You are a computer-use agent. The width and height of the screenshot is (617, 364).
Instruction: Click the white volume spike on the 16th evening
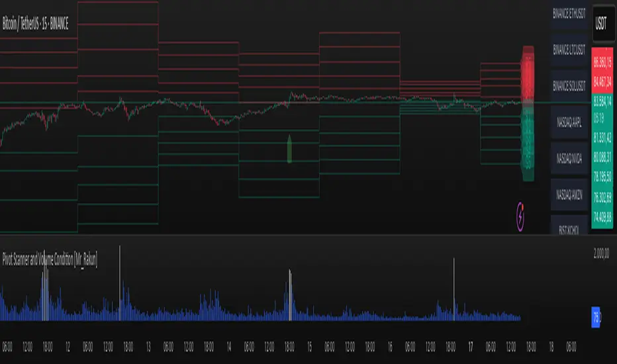tap(453, 289)
